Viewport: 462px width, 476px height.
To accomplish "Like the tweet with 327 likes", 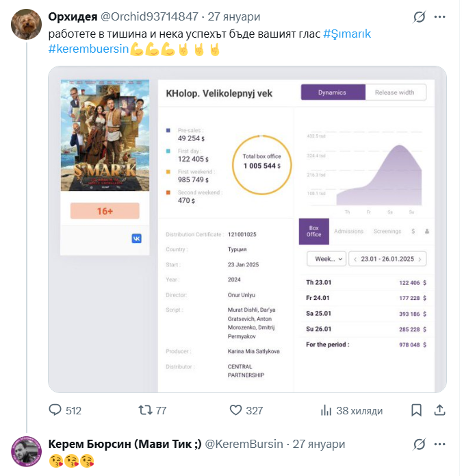I will [x=236, y=410].
